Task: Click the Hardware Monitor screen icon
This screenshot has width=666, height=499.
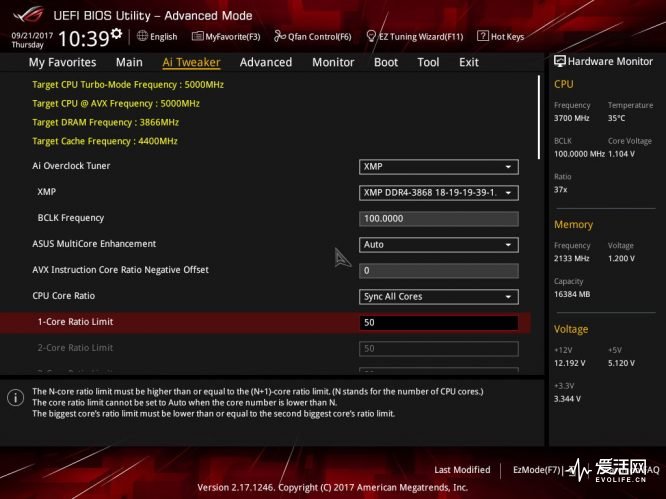Action: click(559, 61)
